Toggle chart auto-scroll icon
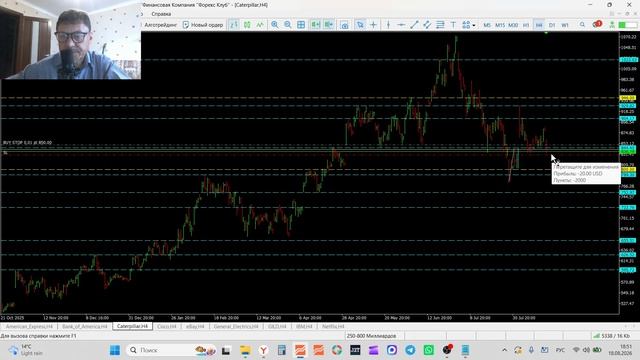 [x=315, y=25]
